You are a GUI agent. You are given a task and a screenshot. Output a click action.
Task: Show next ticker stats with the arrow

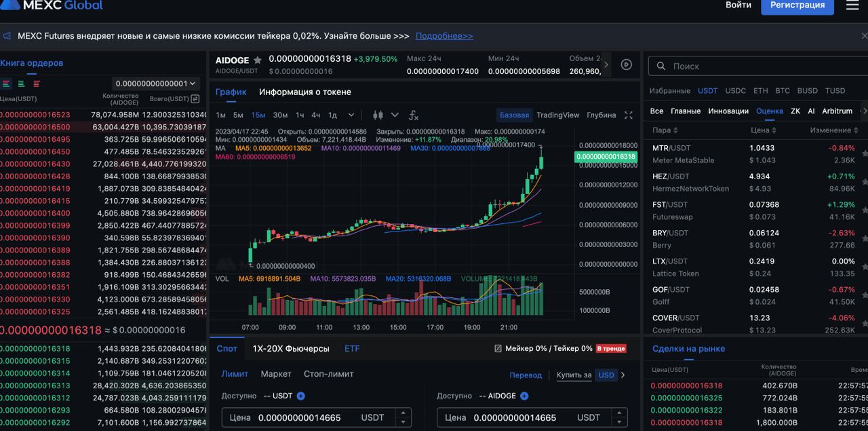tap(606, 64)
